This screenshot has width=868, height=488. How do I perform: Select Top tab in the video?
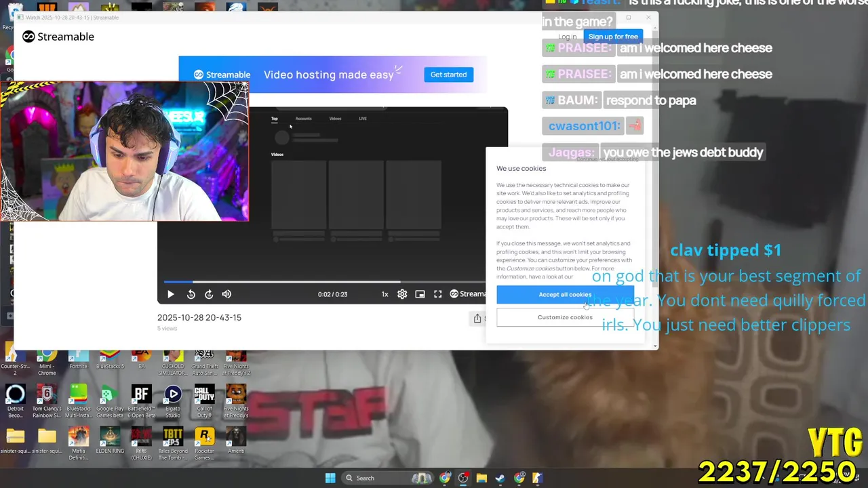pos(275,119)
